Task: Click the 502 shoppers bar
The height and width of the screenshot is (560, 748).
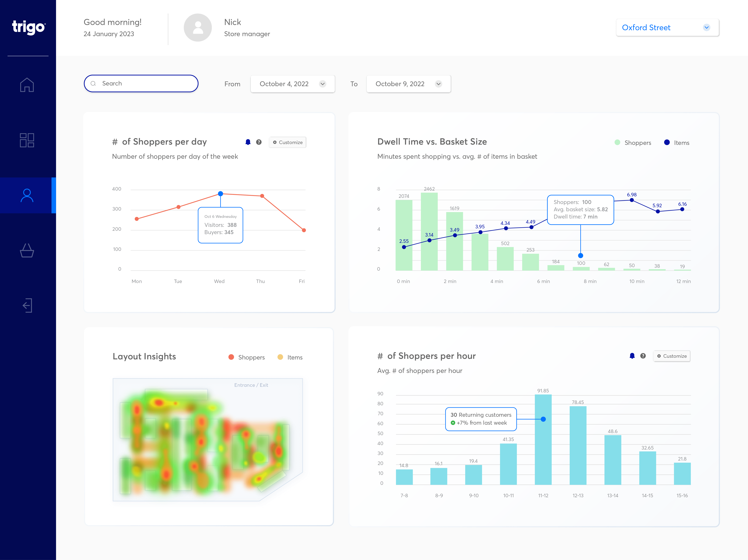Action: point(505,259)
